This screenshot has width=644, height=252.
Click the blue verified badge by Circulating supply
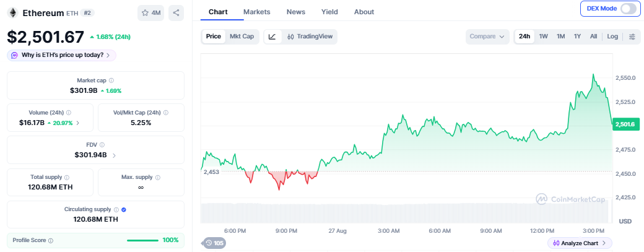click(124, 209)
